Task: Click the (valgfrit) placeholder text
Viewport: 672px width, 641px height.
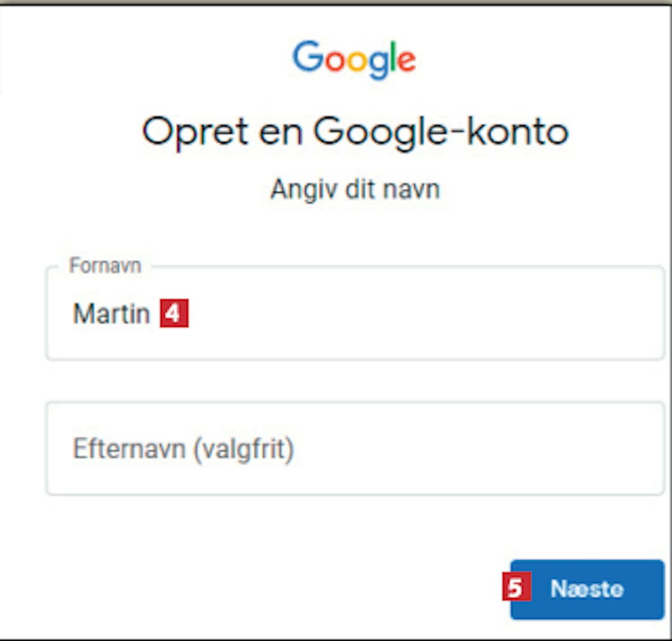Action: [x=244, y=449]
